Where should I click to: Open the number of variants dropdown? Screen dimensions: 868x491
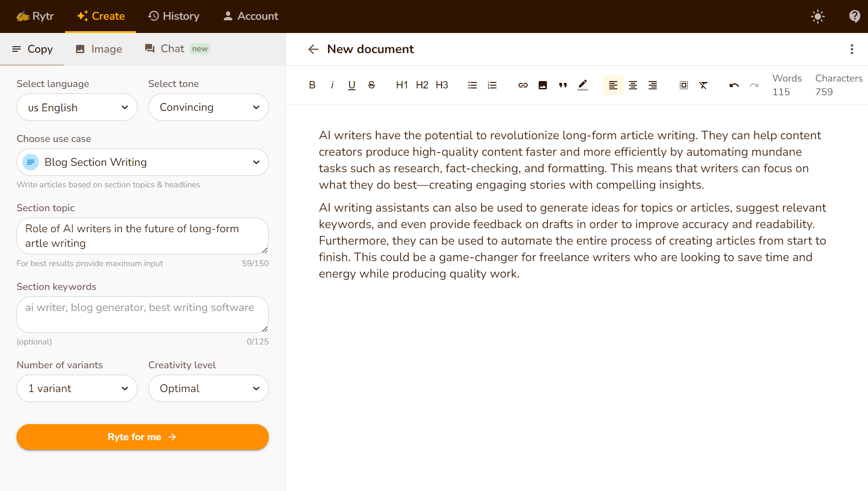tap(77, 388)
